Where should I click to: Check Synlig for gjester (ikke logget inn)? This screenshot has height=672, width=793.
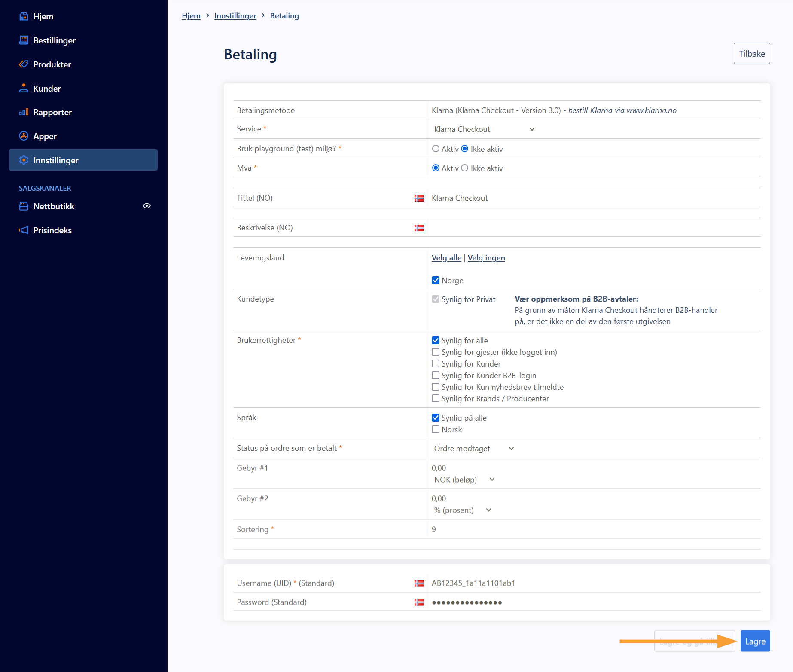(x=436, y=352)
